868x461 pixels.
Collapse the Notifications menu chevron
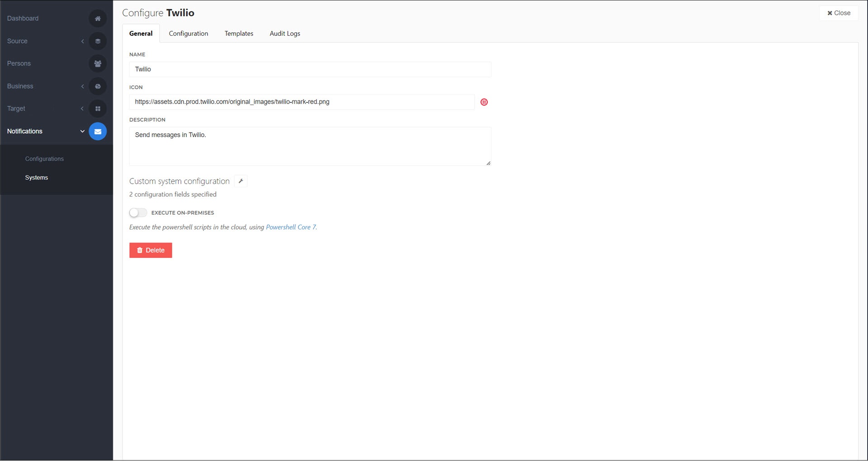(x=82, y=131)
